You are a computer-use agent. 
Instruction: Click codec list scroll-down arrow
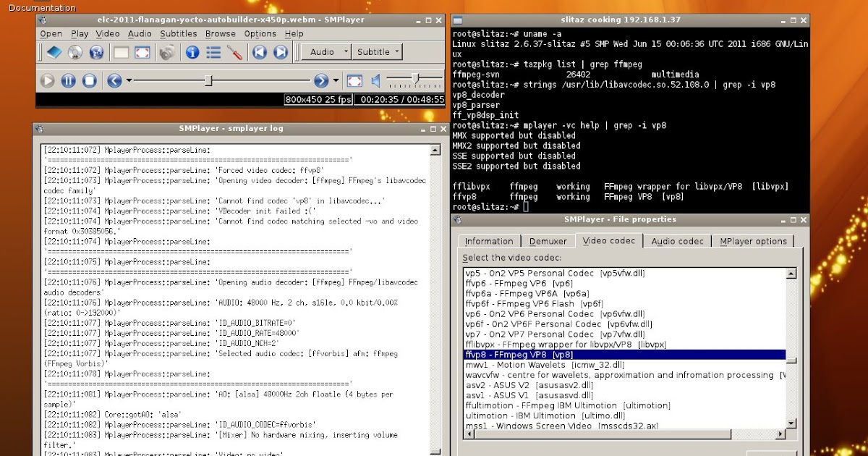tap(791, 423)
